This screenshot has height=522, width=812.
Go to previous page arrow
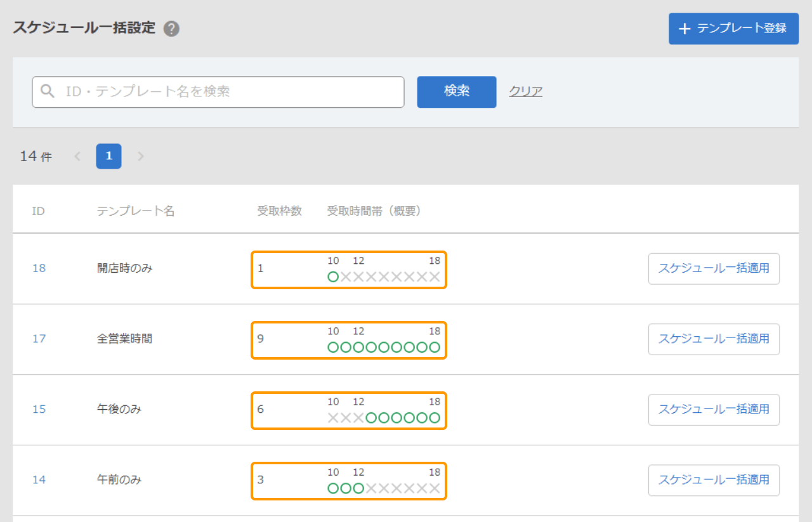coord(77,156)
